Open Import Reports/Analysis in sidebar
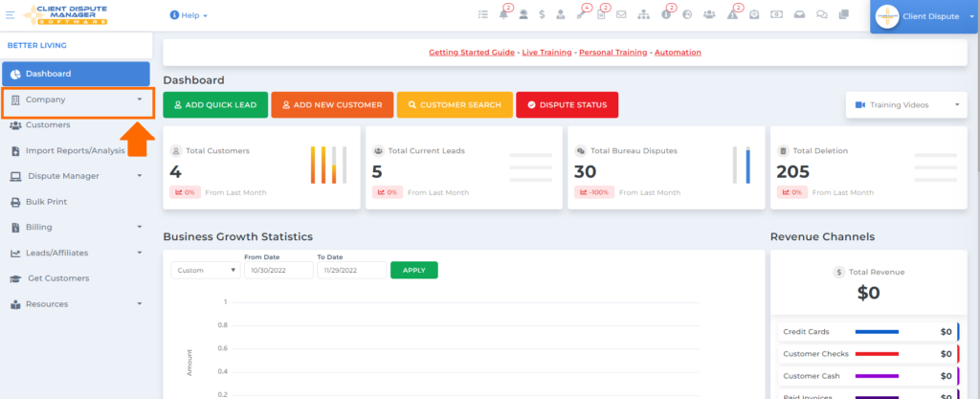The width and height of the screenshot is (980, 399). click(76, 150)
